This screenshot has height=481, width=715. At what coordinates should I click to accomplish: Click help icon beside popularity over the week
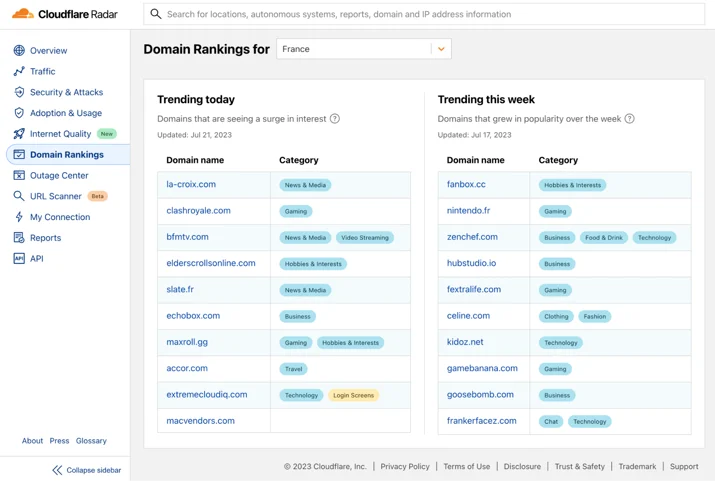(x=629, y=119)
